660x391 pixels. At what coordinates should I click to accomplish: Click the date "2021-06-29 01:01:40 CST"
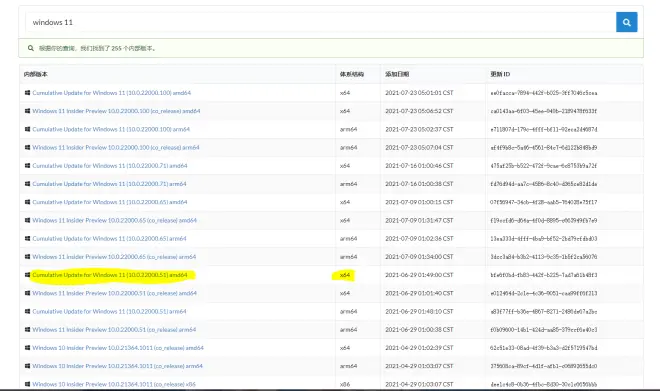pos(419,293)
